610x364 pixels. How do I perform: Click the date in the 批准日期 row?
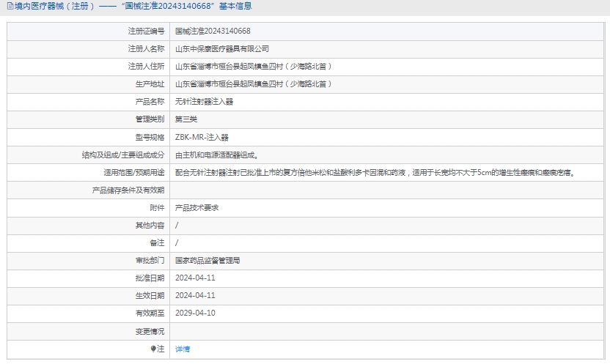pos(195,278)
